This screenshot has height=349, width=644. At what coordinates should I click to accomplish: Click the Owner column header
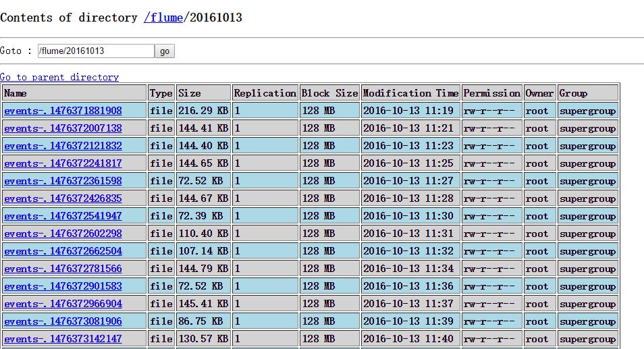click(539, 93)
